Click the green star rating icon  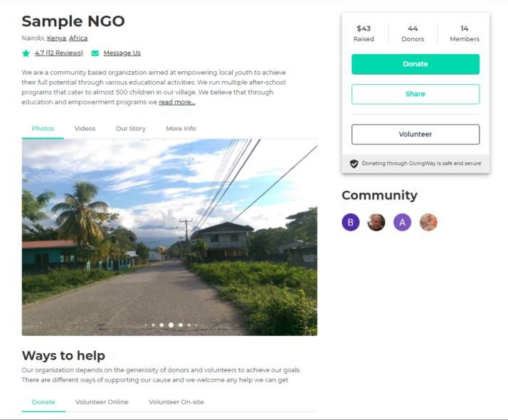coord(26,53)
